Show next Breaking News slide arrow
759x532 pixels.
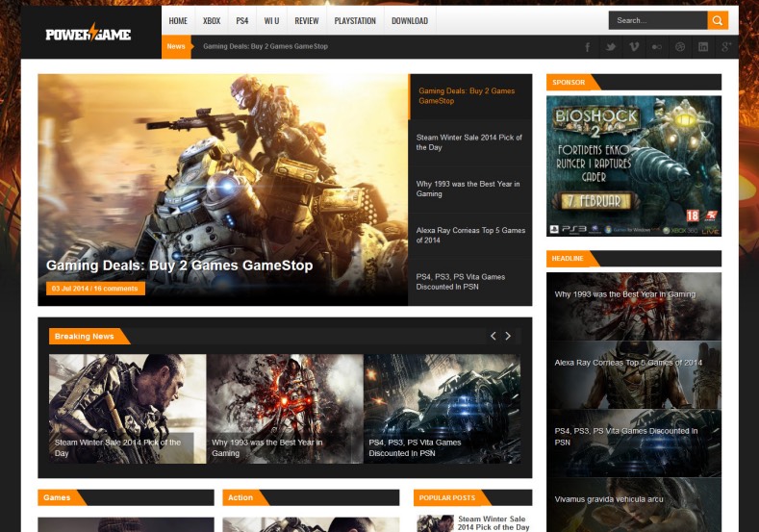508,336
